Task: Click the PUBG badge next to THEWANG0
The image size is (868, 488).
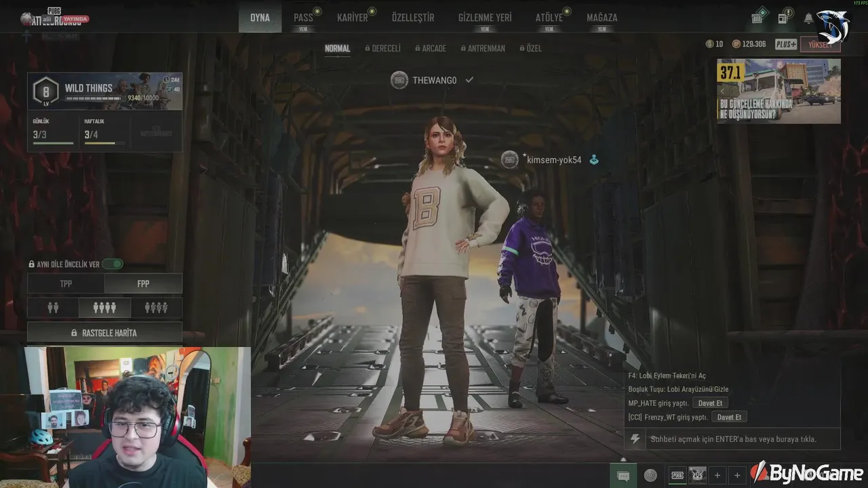Action: 399,80
